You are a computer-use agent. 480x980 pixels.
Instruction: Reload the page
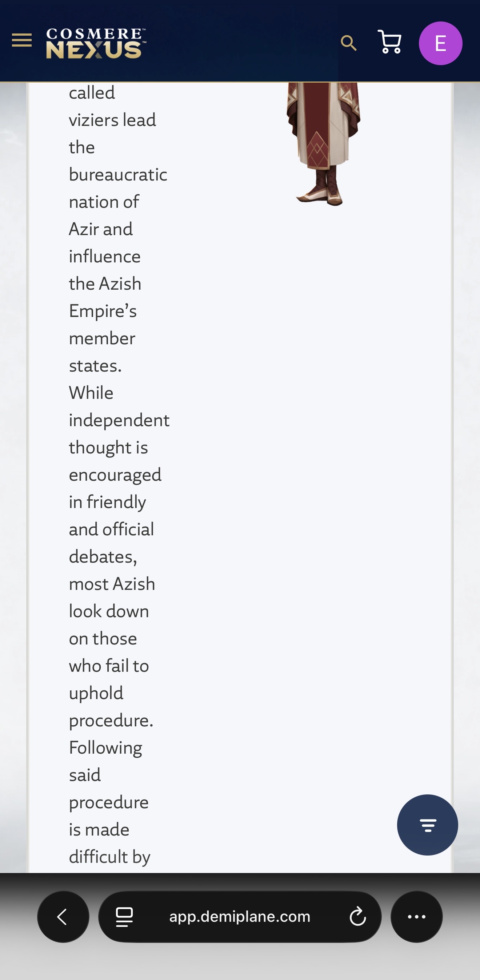pos(357,916)
